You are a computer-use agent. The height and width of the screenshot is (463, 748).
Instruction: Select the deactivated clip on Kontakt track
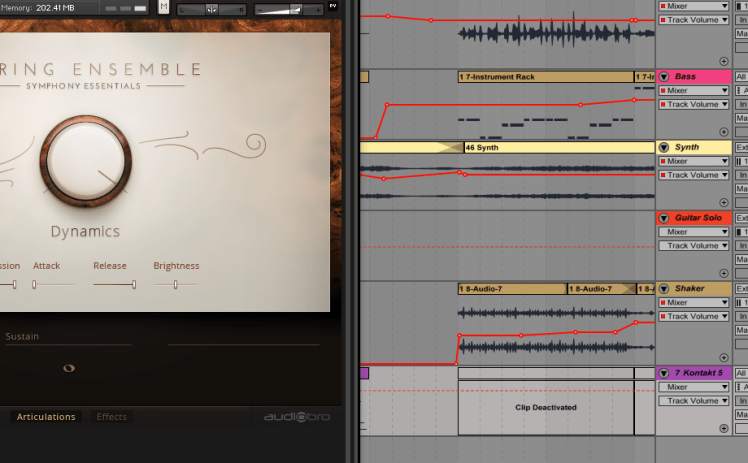tap(545, 408)
